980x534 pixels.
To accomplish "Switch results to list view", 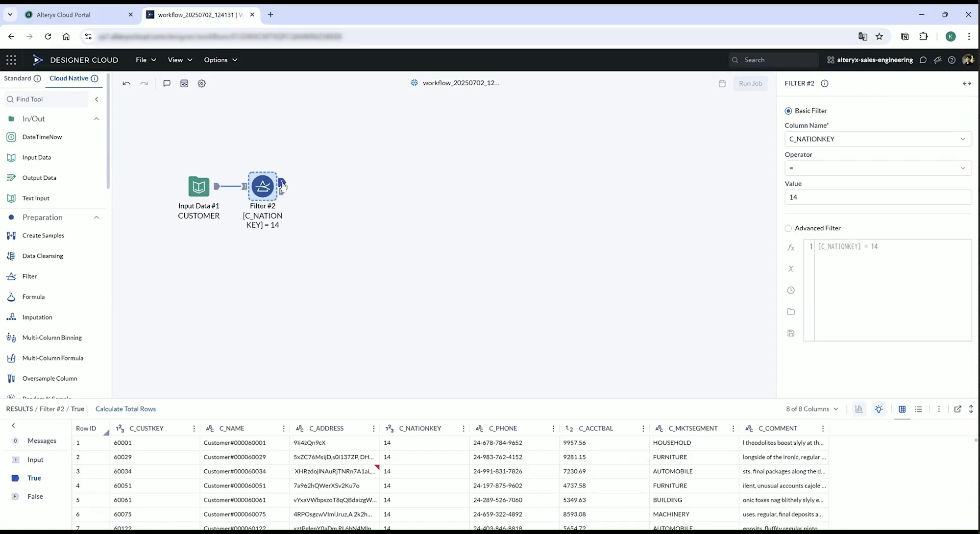I will tap(919, 409).
